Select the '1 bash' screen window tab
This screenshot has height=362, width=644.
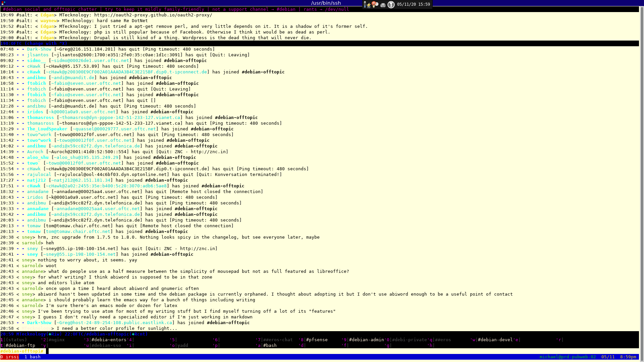coord(32,357)
